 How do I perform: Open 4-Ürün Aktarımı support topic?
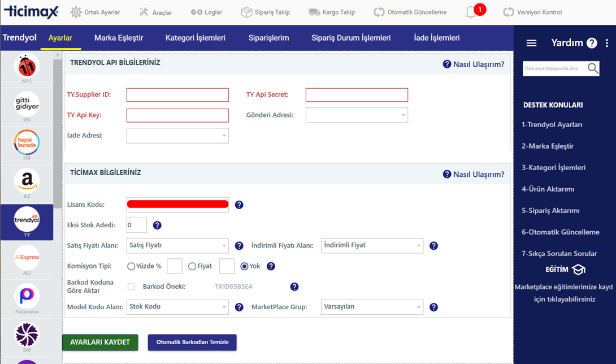pyautogui.click(x=548, y=189)
